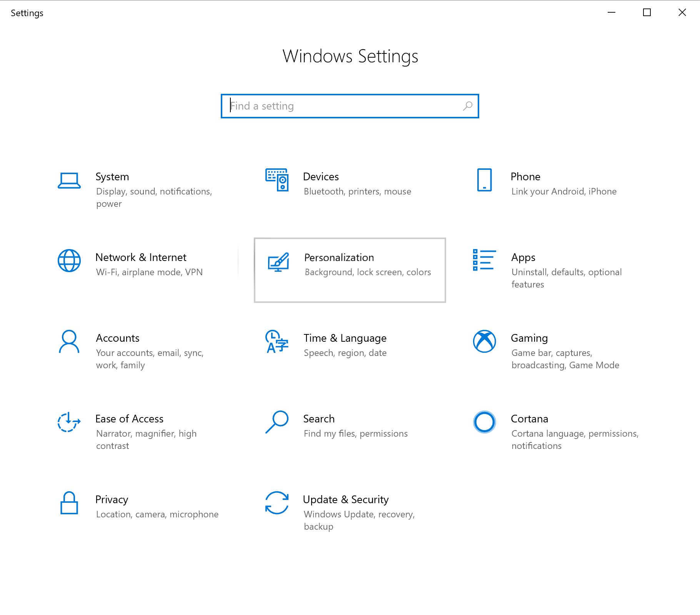Click 'Bluetooth, printers, mouse' description

coord(357,191)
